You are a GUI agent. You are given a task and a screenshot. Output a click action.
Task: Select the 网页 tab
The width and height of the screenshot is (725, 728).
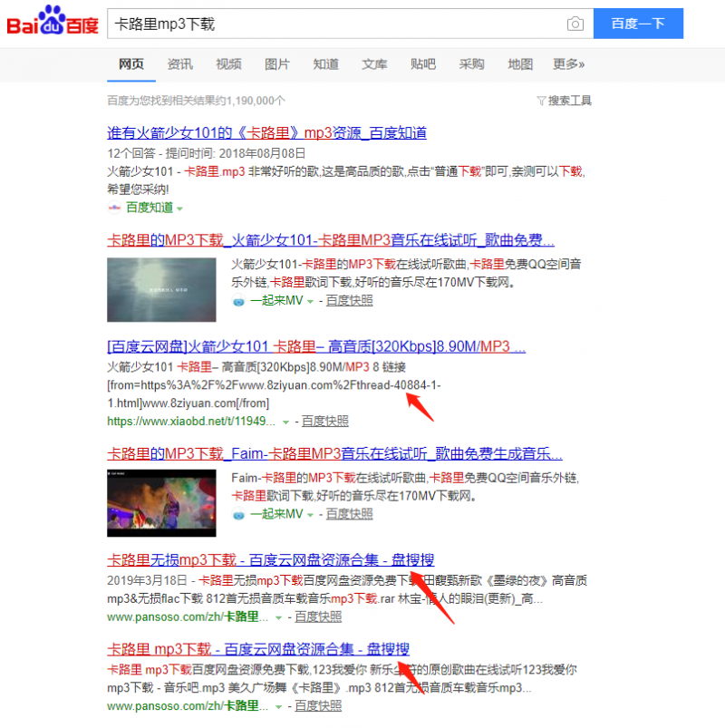[131, 64]
